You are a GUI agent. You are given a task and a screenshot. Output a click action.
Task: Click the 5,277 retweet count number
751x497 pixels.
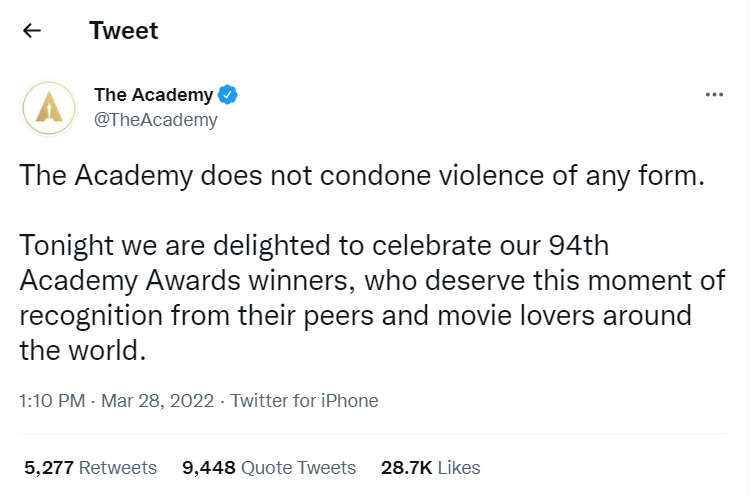(49, 467)
